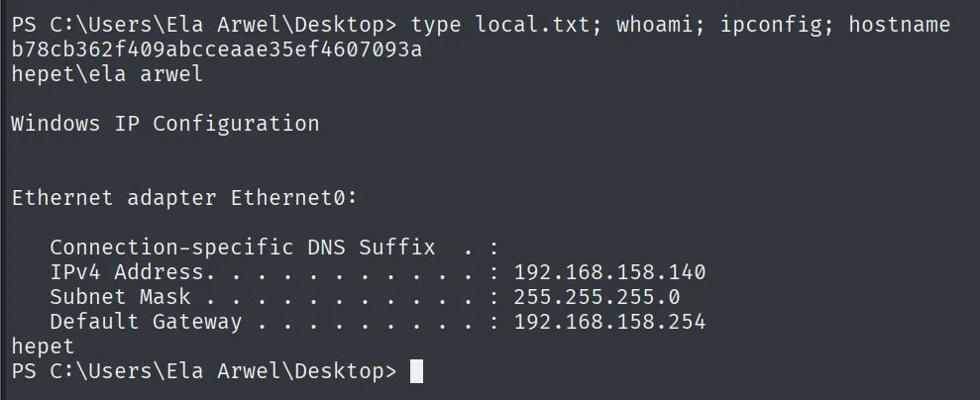Click the subnet mask value 255.255.255.0
Image resolution: width=980 pixels, height=400 pixels.
(597, 297)
